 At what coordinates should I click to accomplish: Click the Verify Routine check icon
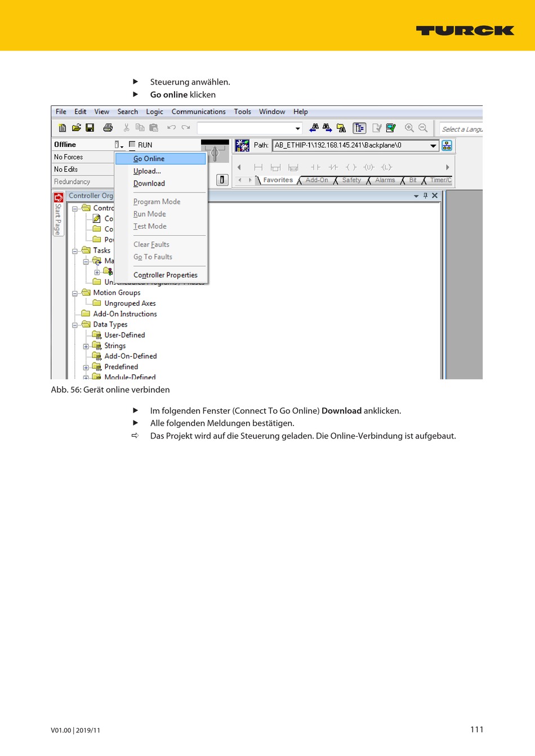[377, 128]
